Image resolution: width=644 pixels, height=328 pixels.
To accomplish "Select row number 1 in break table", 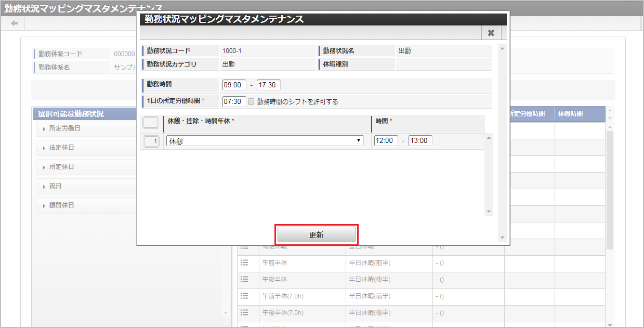I will point(151,141).
